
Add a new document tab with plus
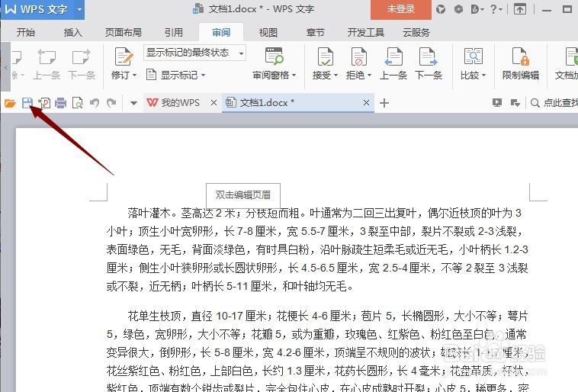tap(384, 103)
